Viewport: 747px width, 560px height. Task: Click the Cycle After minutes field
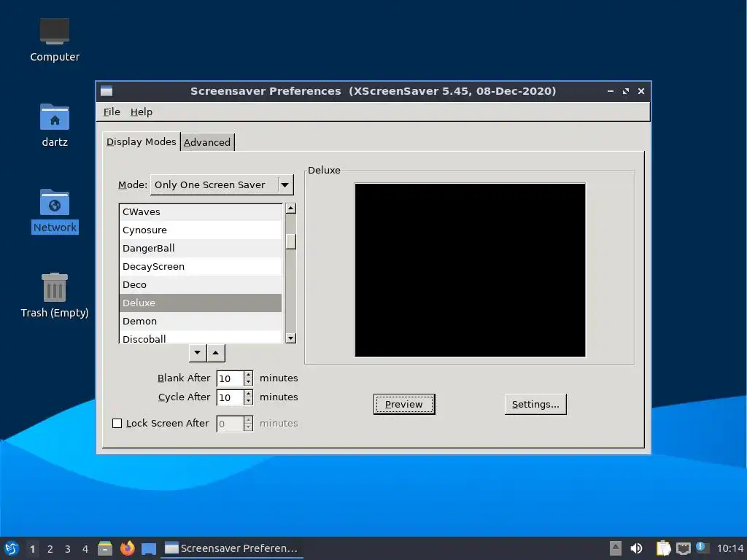[x=230, y=397]
